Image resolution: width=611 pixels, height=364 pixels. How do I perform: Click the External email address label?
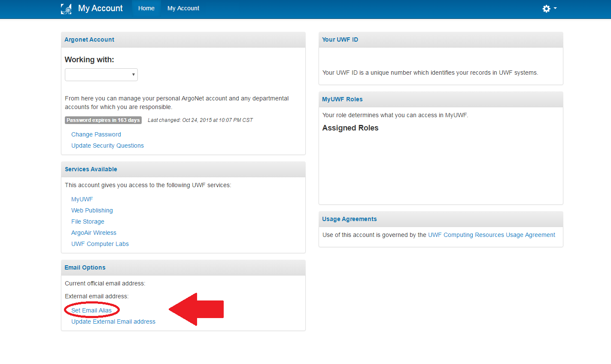(97, 296)
